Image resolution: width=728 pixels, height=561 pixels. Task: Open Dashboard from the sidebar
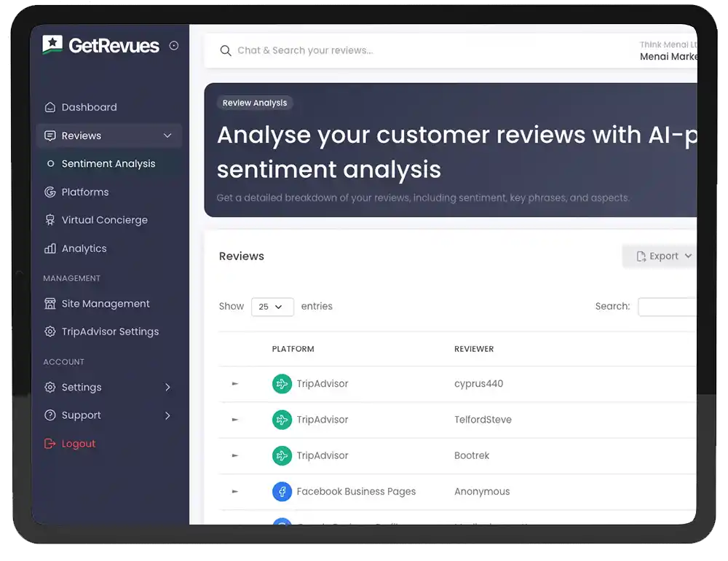tap(89, 107)
